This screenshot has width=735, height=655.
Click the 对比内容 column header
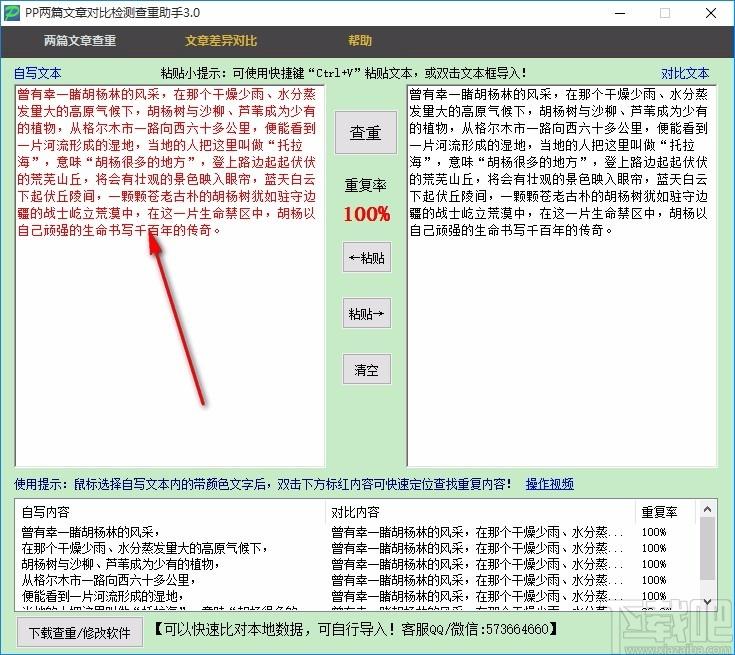(480, 512)
